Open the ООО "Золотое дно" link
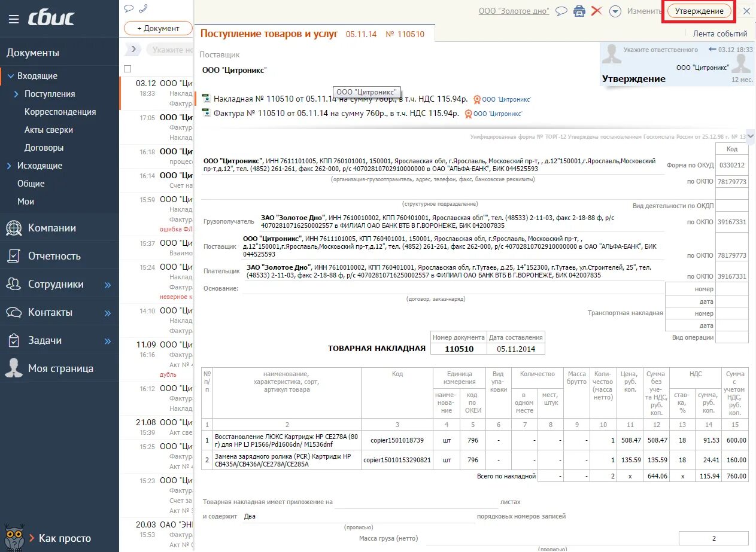The width and height of the screenshot is (756, 552). (515, 11)
